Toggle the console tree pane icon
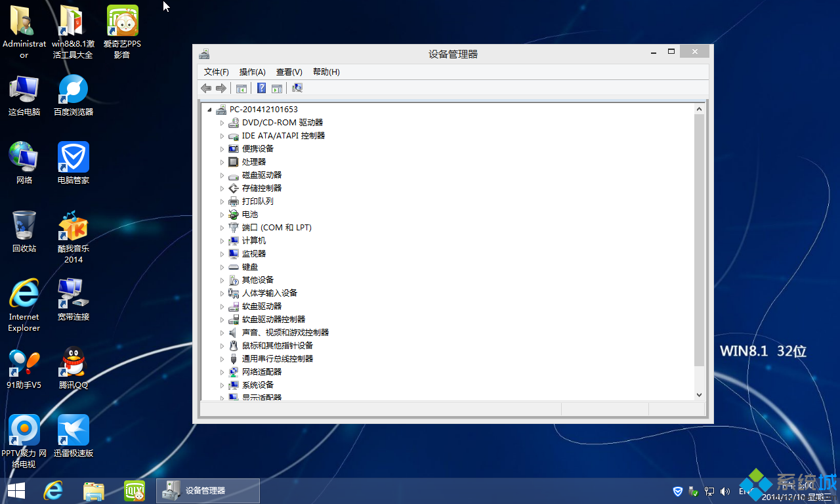Viewport: 840px width, 504px height. coord(241,88)
